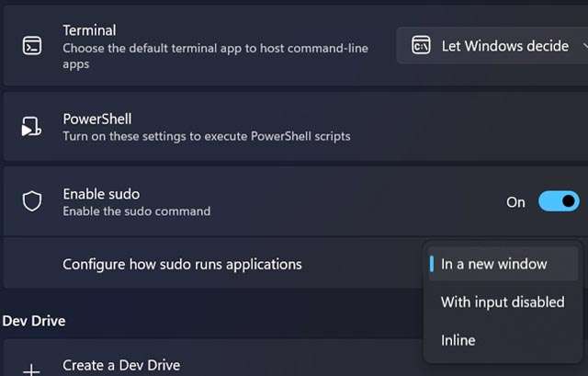The image size is (588, 376).
Task: Turn off the Enable sudo toggle
Action: [558, 201]
